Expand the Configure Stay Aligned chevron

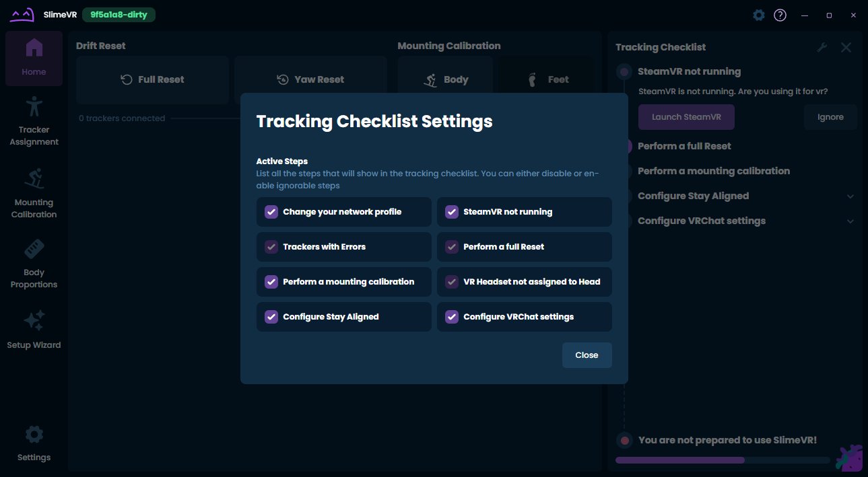coord(850,196)
